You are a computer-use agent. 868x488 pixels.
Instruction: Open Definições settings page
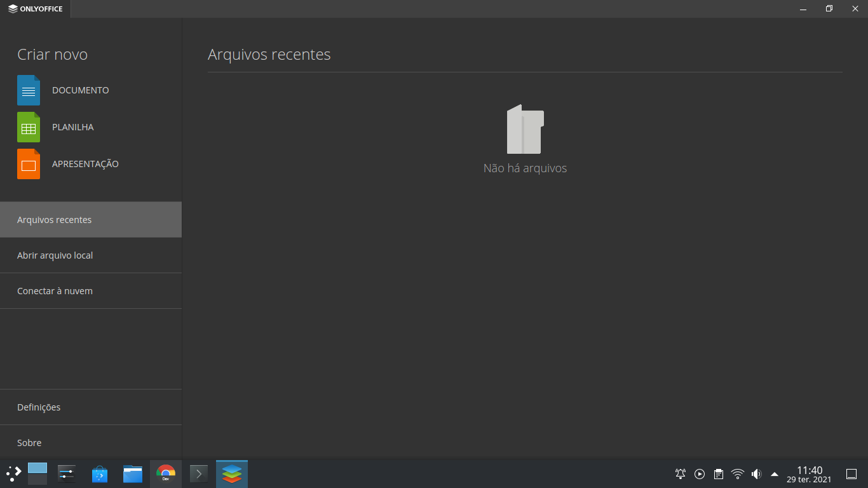pyautogui.click(x=91, y=407)
